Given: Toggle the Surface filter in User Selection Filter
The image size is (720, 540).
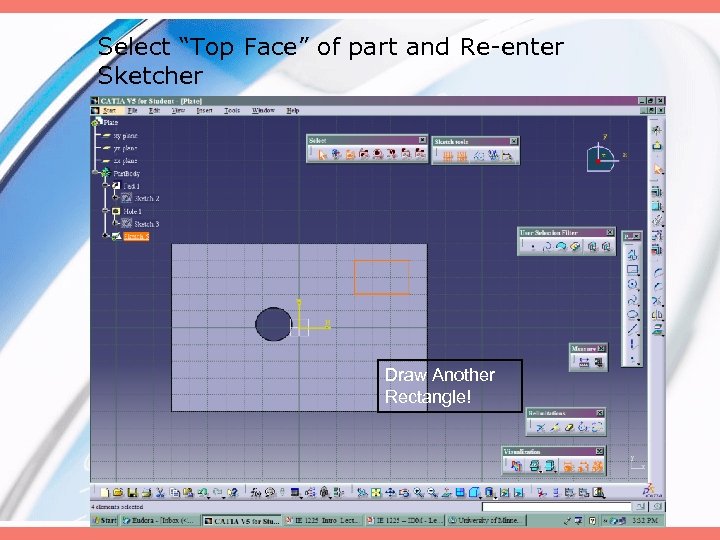Looking at the screenshot, I should (x=561, y=247).
